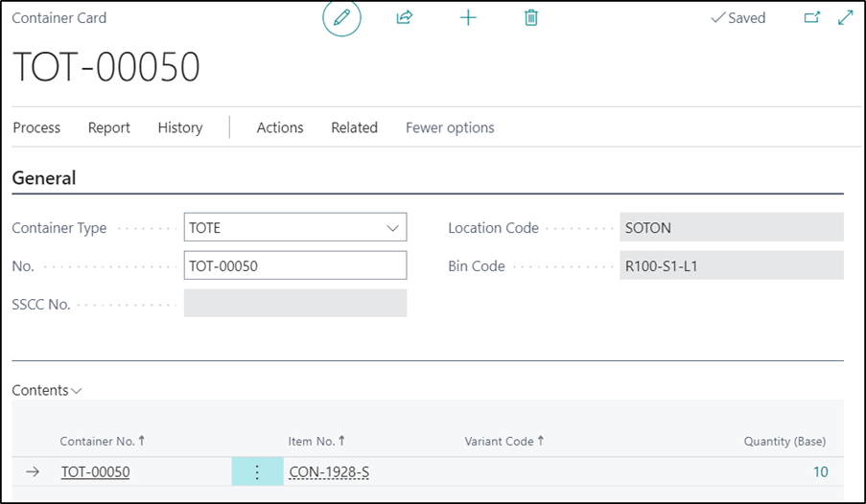Click Fewer options
This screenshot has width=866, height=504.
[x=450, y=127]
